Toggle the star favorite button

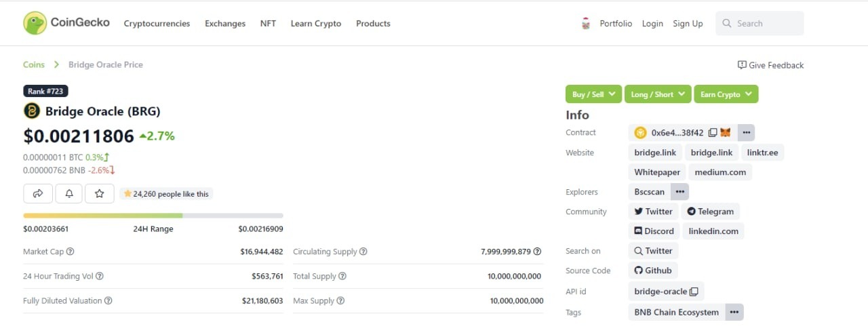pyautogui.click(x=100, y=194)
